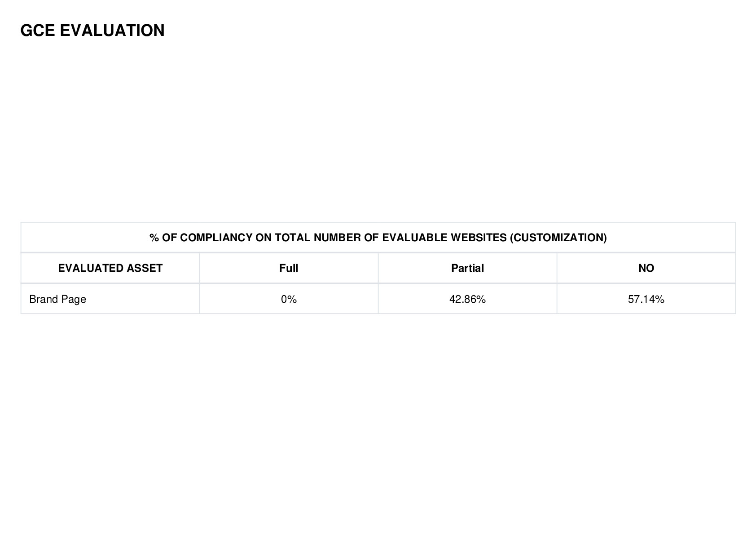Click the word (CUSTOMIZATION) in table title
This screenshot has height=535, width=756.
pyautogui.click(x=558, y=238)
